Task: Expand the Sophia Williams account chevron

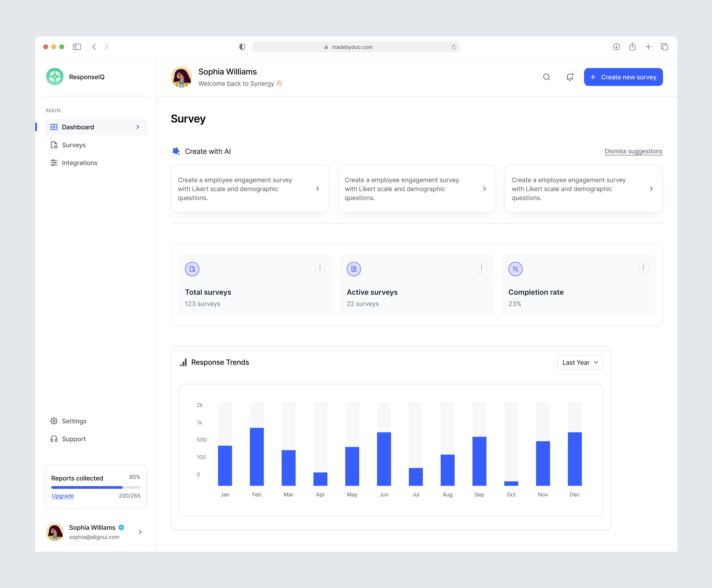Action: 140,532
